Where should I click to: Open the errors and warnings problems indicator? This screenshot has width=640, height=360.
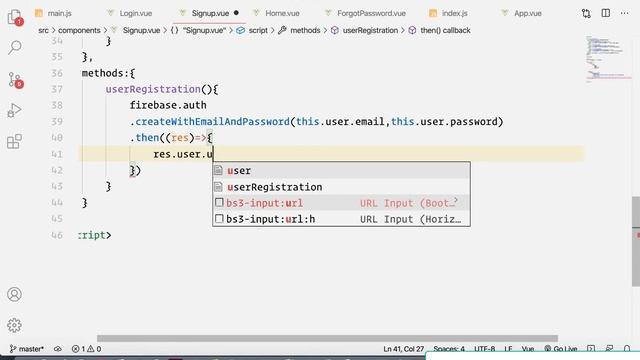86,349
